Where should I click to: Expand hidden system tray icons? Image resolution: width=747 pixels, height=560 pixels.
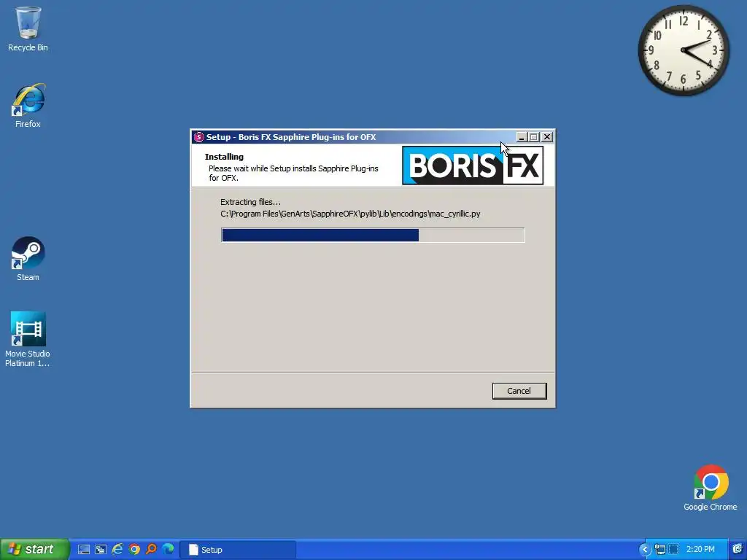click(x=645, y=550)
